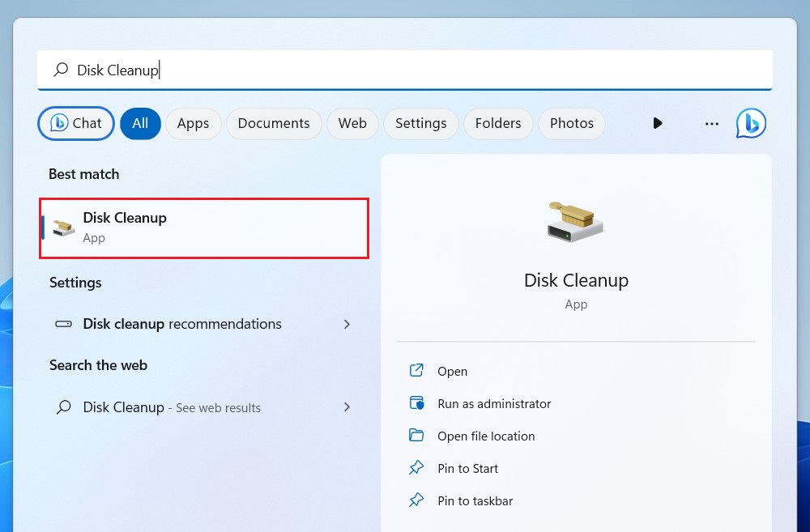
Task: Switch to the Web filter tab
Action: click(x=352, y=123)
